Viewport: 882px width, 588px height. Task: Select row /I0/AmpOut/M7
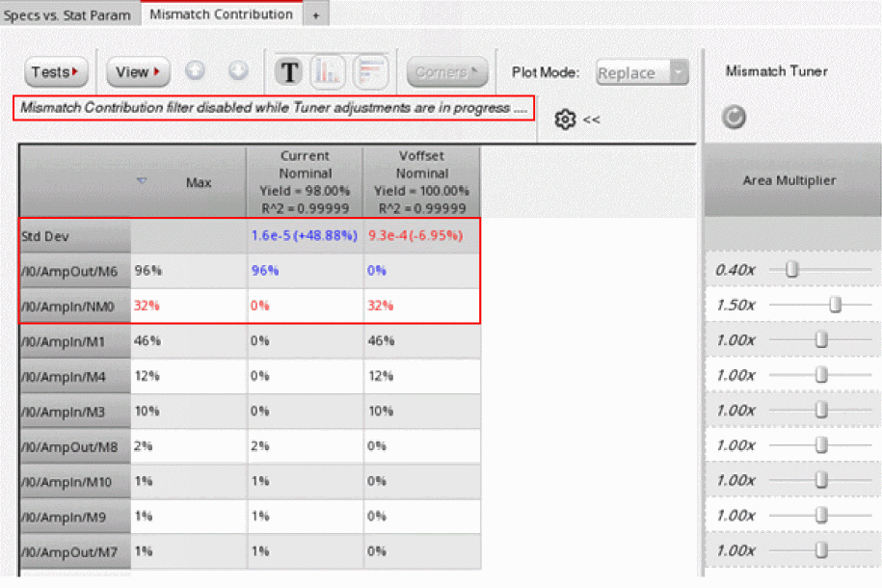tap(75, 552)
